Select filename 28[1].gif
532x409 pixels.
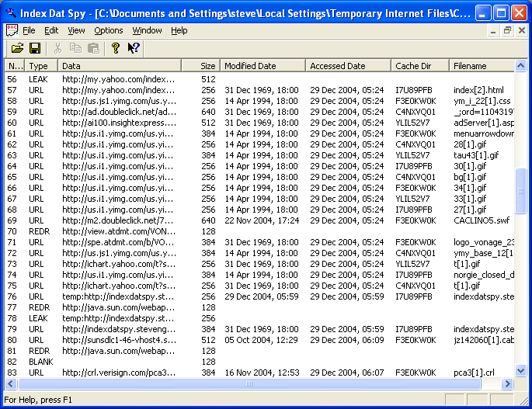[x=470, y=144]
